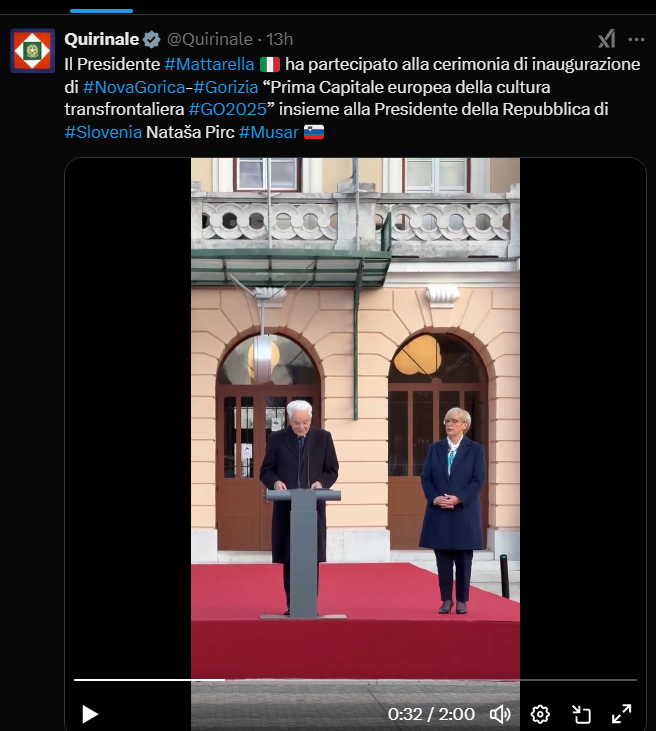Viewport: 656px width, 731px height.
Task: Click the verified badge next to Quirinale
Action: pyautogui.click(x=152, y=40)
